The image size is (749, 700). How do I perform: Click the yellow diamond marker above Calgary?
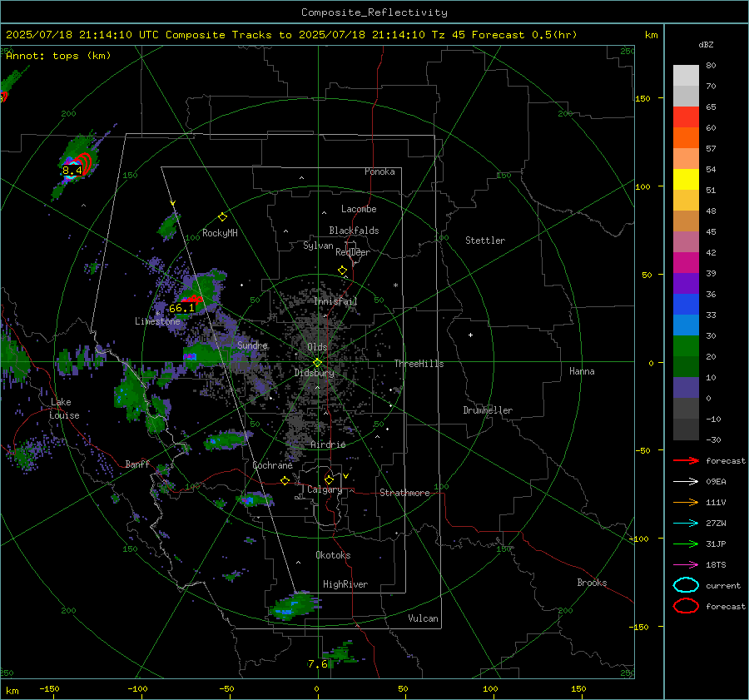(x=329, y=479)
